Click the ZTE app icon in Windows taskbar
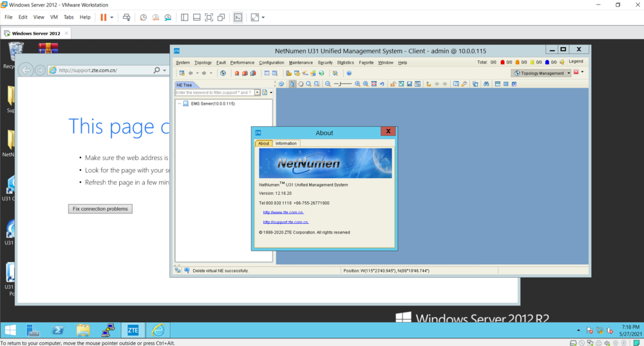 (x=133, y=330)
